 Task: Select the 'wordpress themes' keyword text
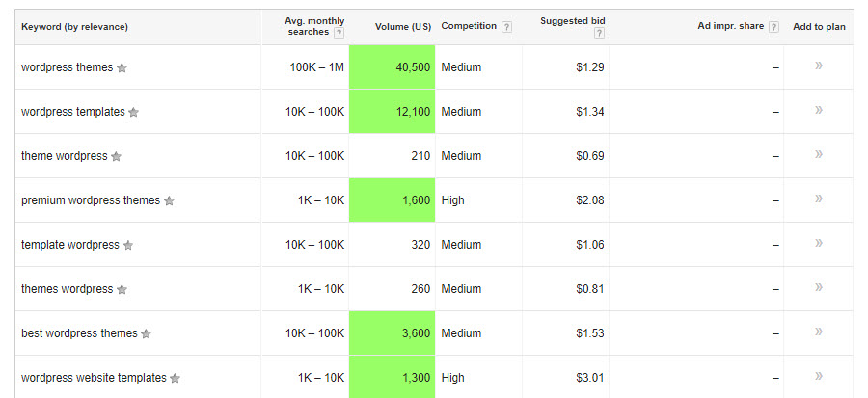tap(67, 67)
